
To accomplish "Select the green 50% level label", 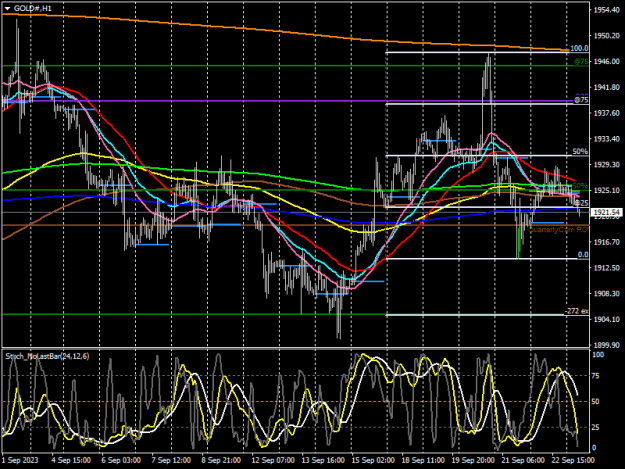I will [x=580, y=186].
